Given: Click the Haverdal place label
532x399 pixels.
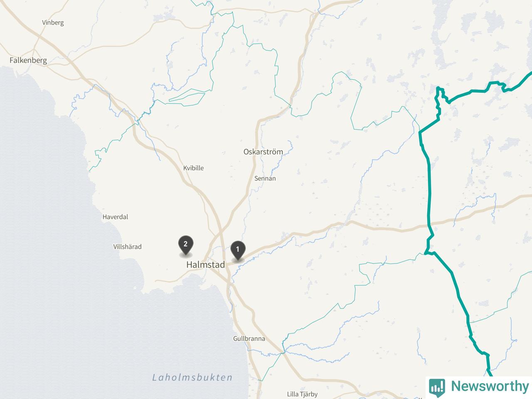Looking at the screenshot, I should pyautogui.click(x=115, y=217).
